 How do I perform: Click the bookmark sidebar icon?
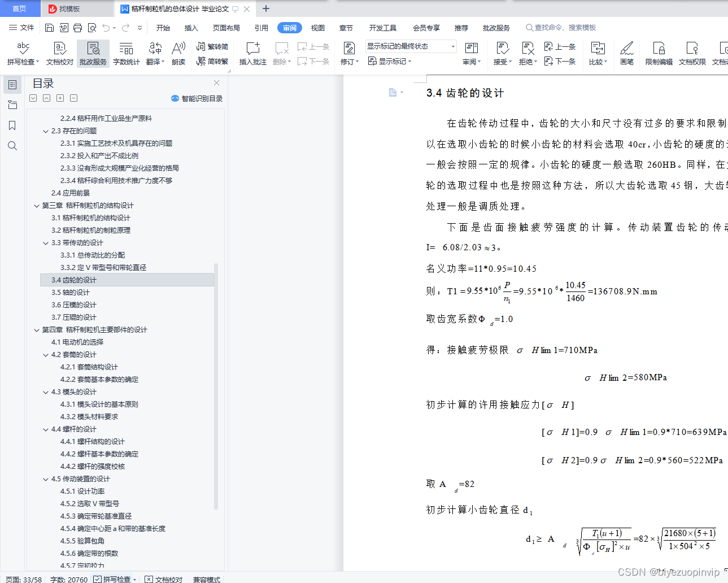click(12, 125)
